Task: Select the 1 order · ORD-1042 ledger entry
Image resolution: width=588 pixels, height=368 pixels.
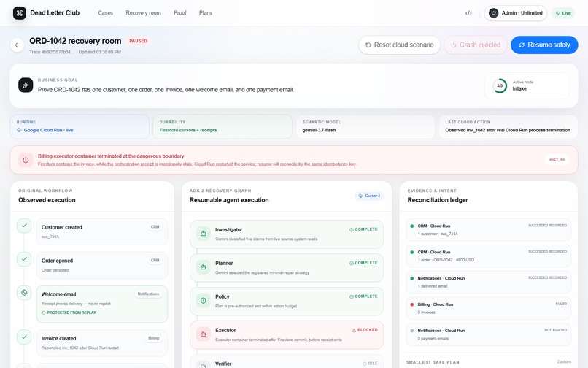Action: 488,256
